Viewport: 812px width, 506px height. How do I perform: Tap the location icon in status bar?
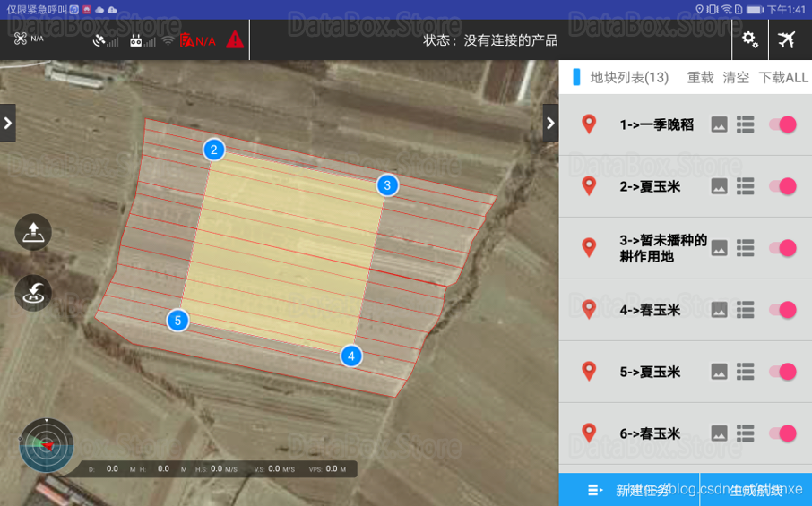click(x=700, y=9)
